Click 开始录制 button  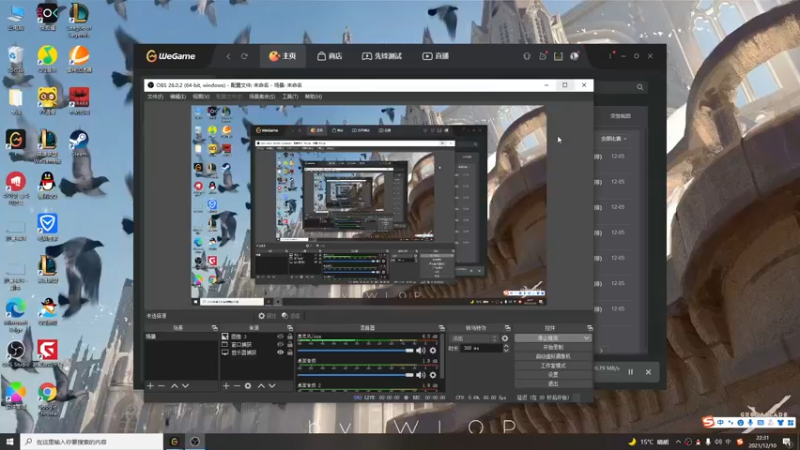pyautogui.click(x=553, y=347)
